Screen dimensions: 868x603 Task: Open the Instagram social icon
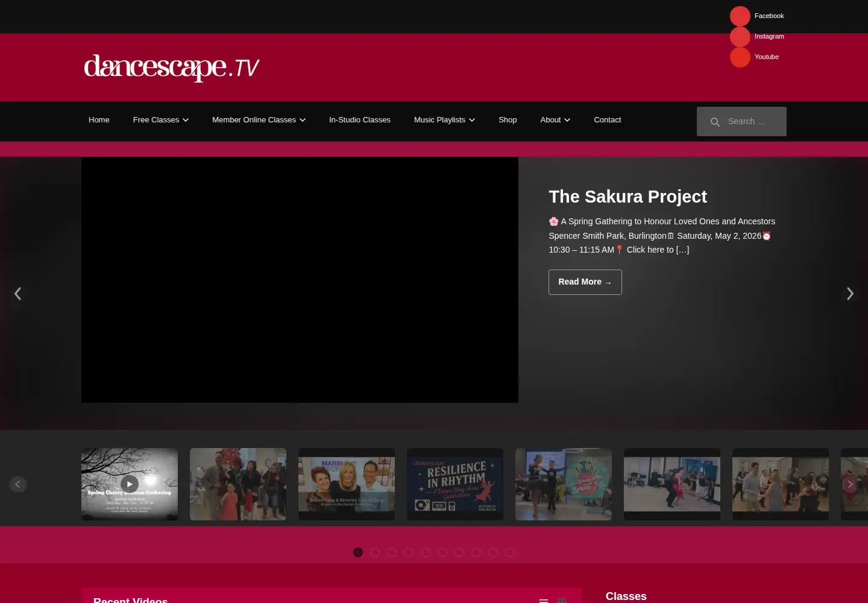740,37
